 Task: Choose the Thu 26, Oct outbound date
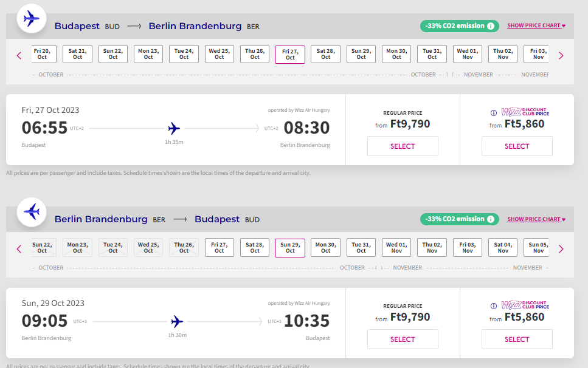click(x=255, y=54)
